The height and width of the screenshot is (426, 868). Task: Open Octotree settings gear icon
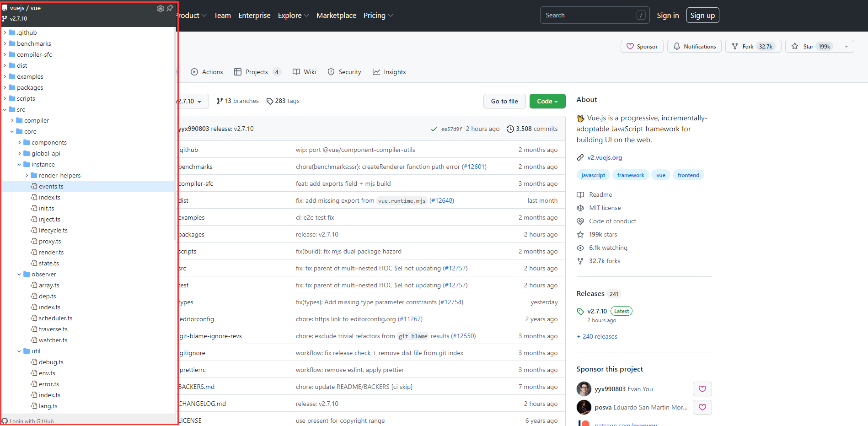pyautogui.click(x=160, y=8)
